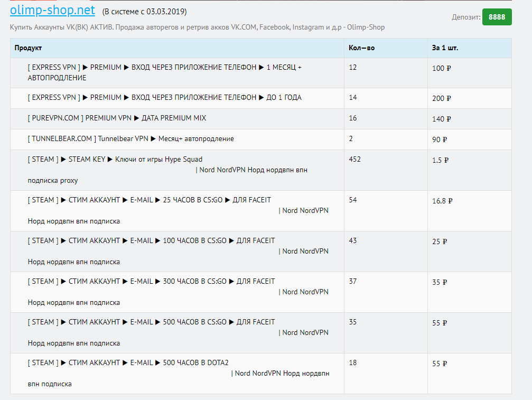Click quantity 54 for 25-hour CS:GO account
The width and height of the screenshot is (532, 400).
(352, 200)
